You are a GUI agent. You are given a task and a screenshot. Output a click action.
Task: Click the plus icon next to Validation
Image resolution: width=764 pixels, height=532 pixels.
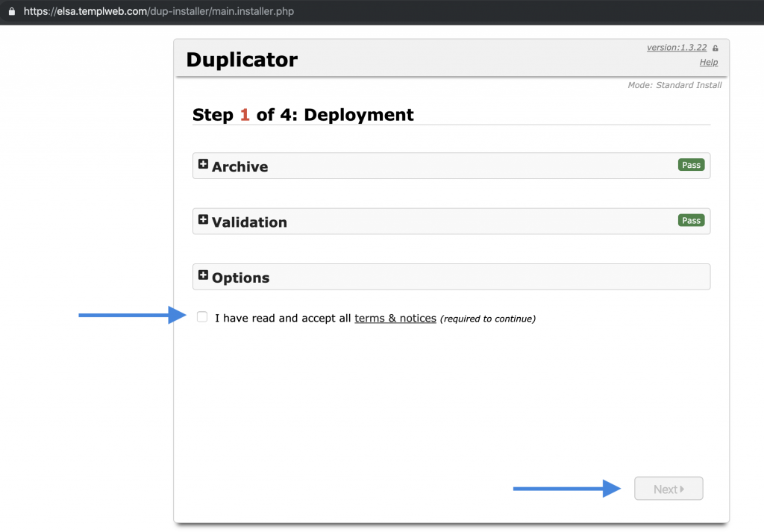[x=203, y=220]
